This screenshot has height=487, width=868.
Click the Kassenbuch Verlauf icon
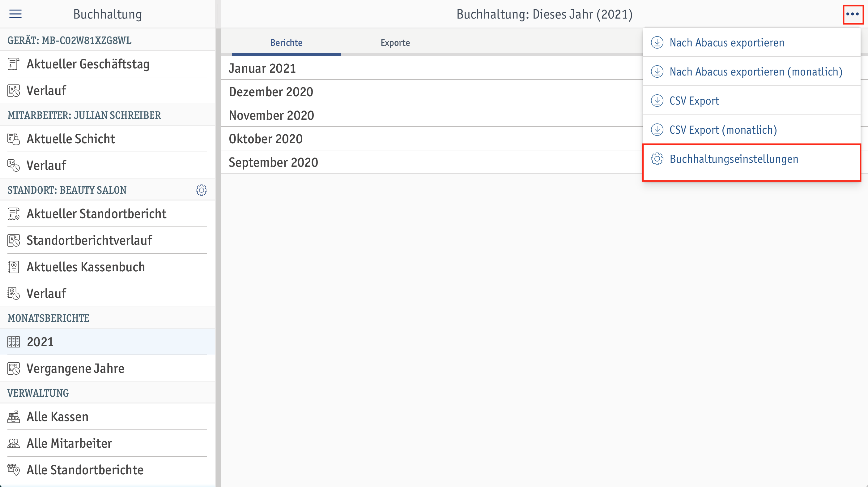(14, 294)
